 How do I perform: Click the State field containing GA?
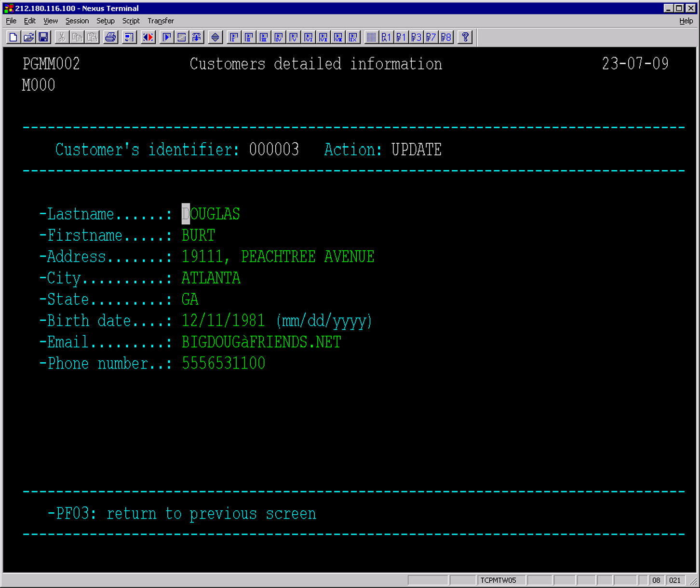point(190,299)
